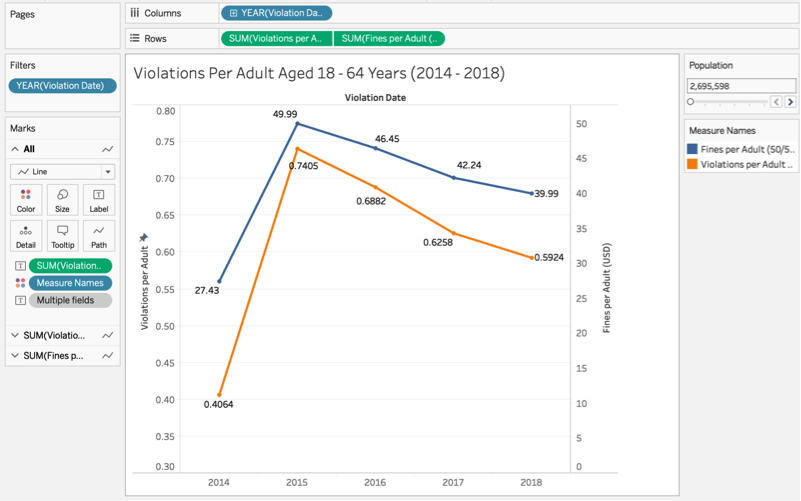Viewport: 801px width, 501px height.
Task: Open the Size marks card
Action: [x=62, y=200]
